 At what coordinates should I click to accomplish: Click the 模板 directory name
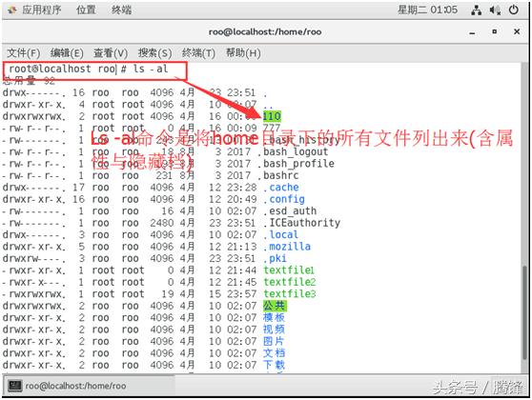[x=275, y=318]
